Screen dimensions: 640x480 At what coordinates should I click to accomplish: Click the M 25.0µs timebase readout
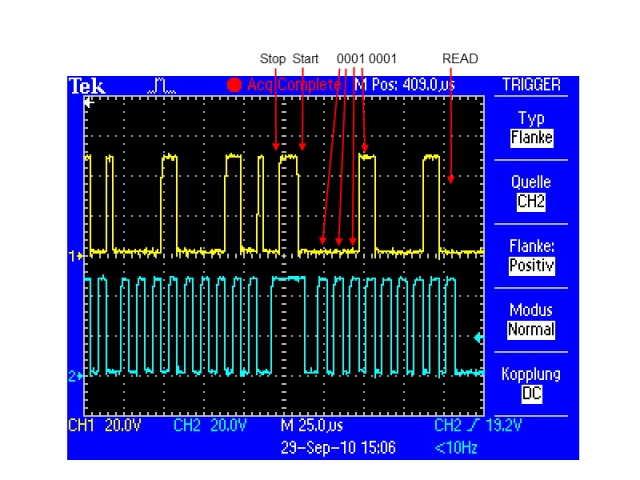pyautogui.click(x=312, y=425)
